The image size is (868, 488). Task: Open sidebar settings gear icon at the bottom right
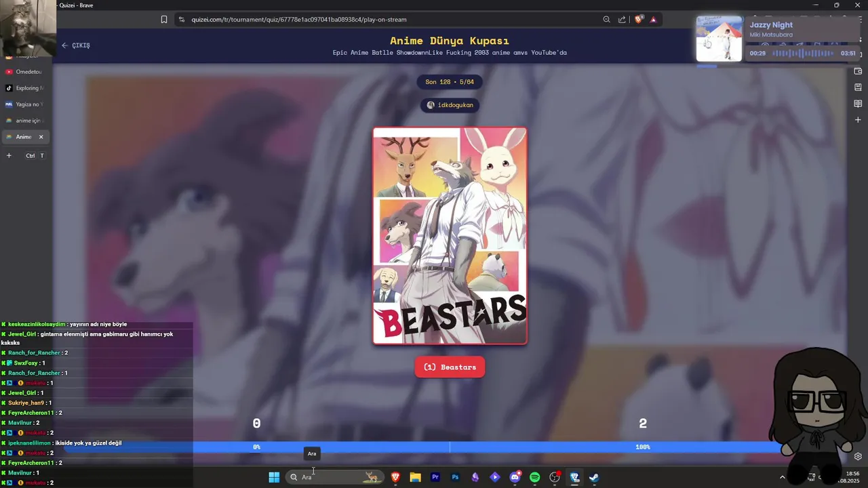click(858, 456)
